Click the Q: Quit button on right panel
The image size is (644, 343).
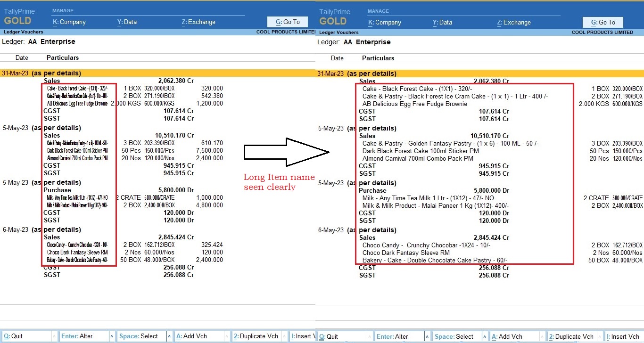pos(330,336)
